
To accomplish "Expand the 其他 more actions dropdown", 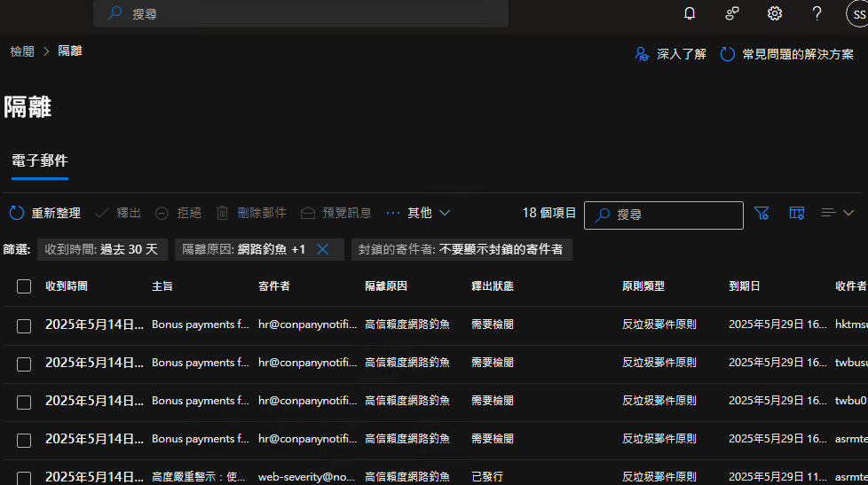I will [419, 213].
